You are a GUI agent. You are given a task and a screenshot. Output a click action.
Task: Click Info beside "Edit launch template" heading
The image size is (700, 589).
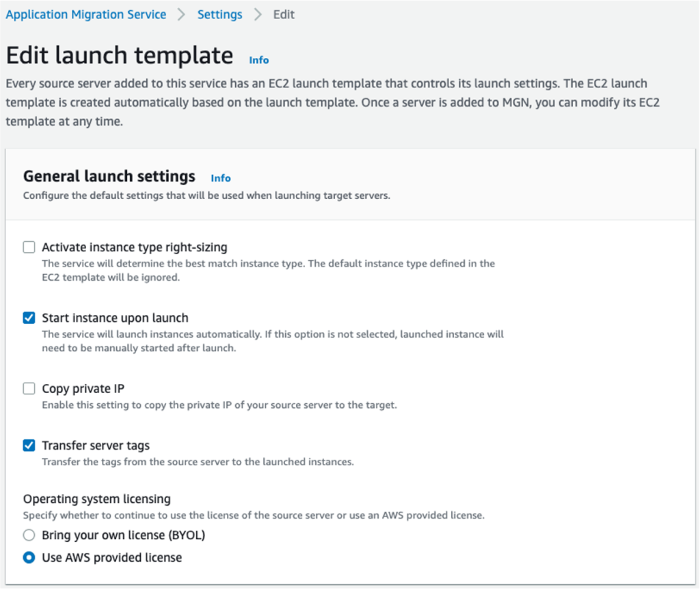click(258, 59)
